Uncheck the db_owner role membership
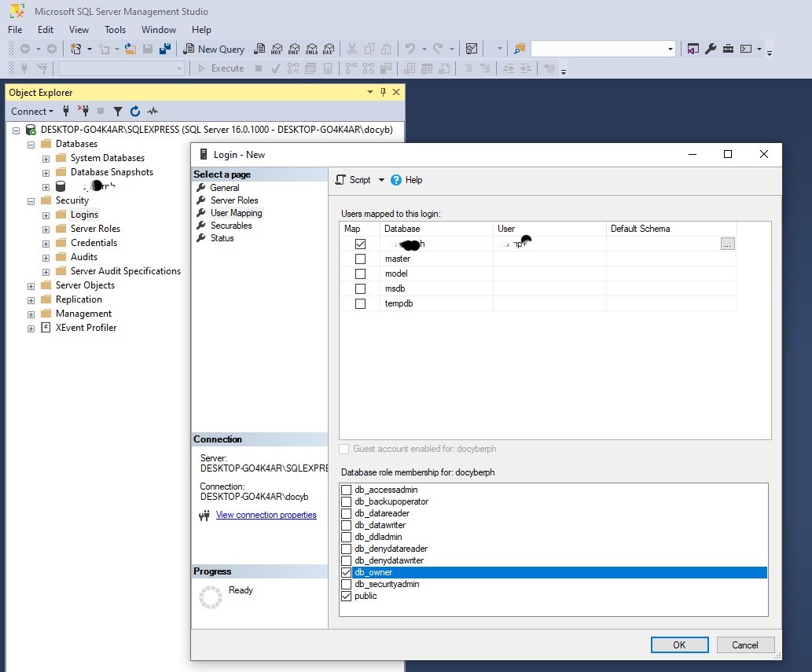This screenshot has height=672, width=812. click(346, 572)
